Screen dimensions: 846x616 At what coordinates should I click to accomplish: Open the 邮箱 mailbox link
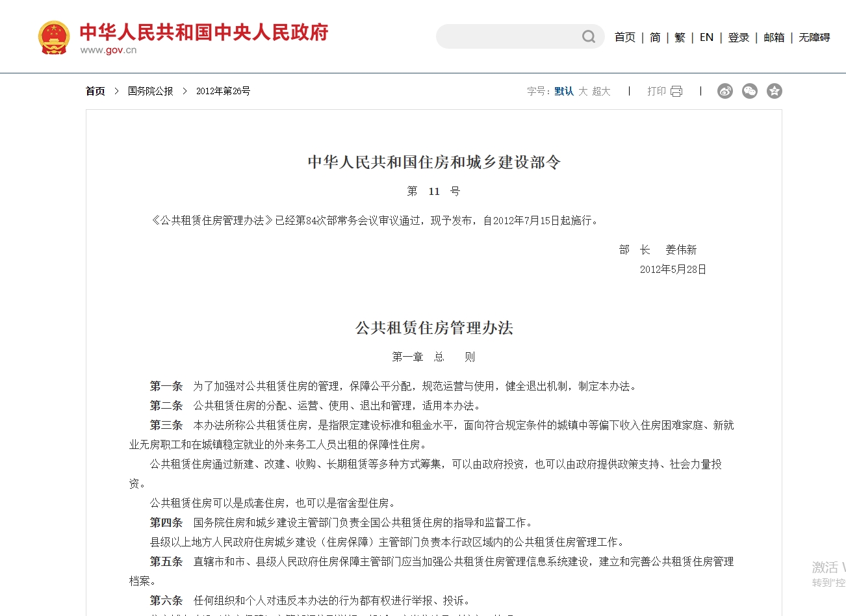(774, 38)
